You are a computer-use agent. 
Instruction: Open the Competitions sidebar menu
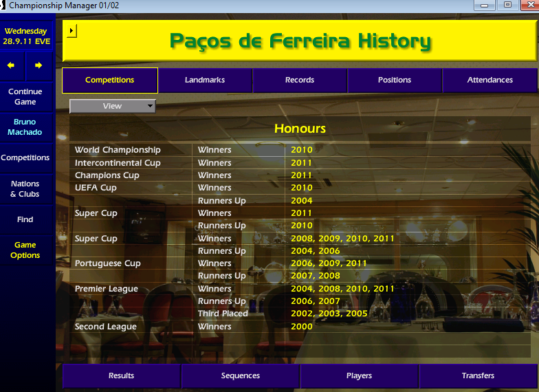(25, 157)
